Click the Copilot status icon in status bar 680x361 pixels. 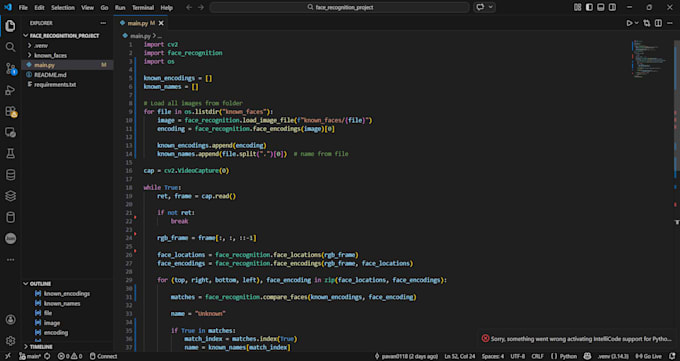[x=587, y=356]
